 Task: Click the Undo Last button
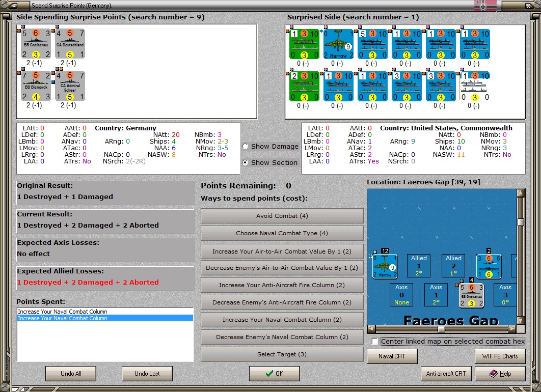click(147, 373)
